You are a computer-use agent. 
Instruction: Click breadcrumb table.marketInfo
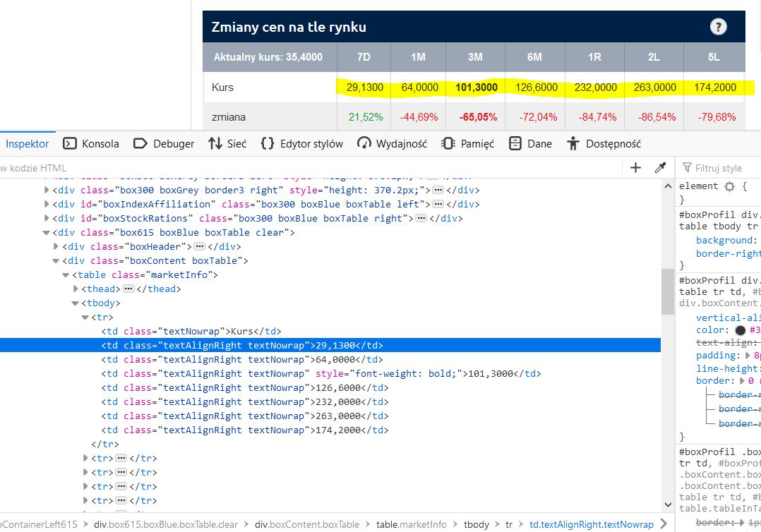point(412,524)
